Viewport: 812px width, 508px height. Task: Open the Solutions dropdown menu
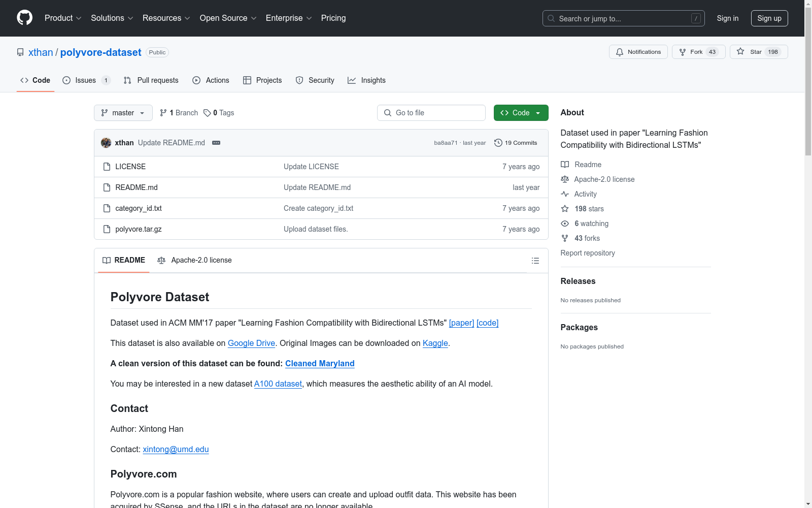point(112,18)
